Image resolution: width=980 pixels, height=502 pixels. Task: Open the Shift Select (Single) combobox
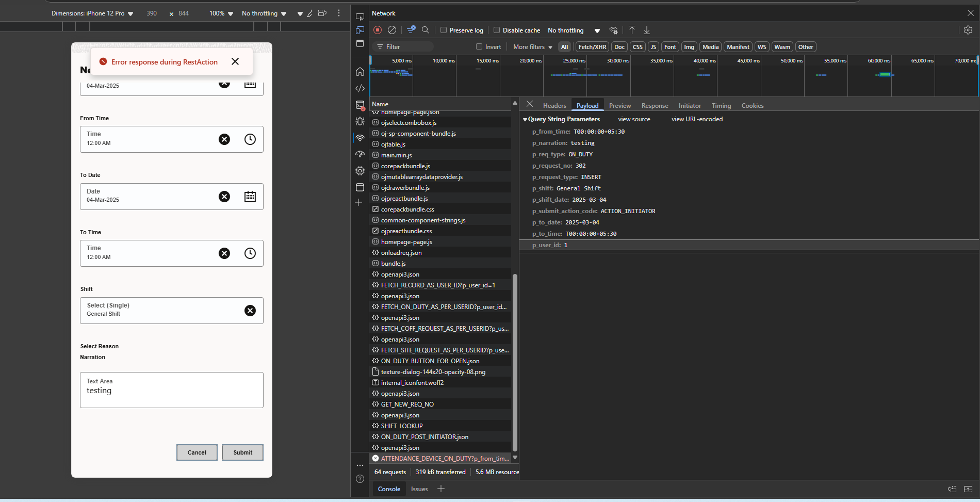point(172,311)
